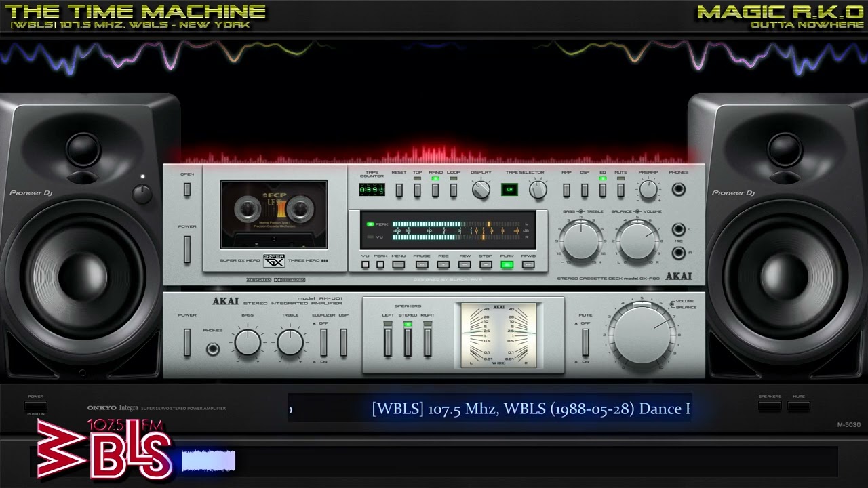Click the ECP cassette tape window
The height and width of the screenshot is (488, 868).
pyautogui.click(x=274, y=215)
